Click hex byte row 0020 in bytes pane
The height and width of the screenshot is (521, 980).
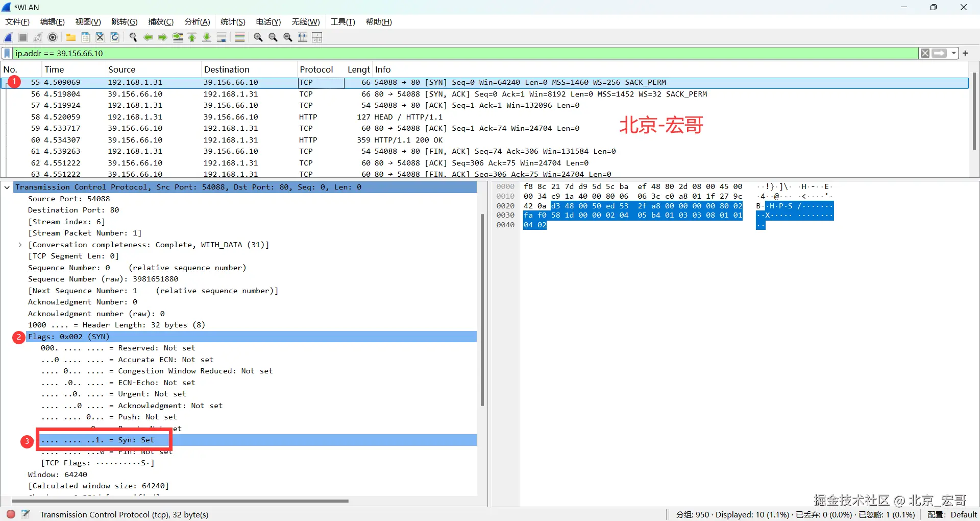point(633,206)
